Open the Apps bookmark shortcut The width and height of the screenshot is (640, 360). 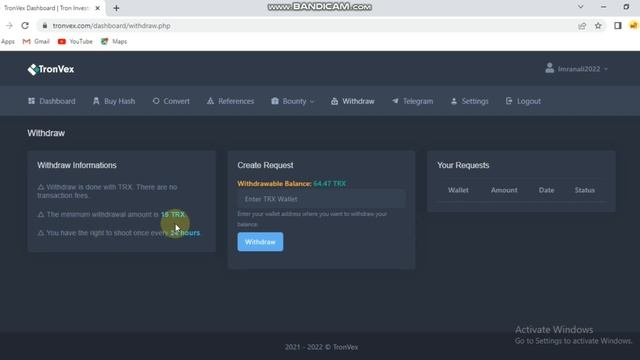click(8, 41)
